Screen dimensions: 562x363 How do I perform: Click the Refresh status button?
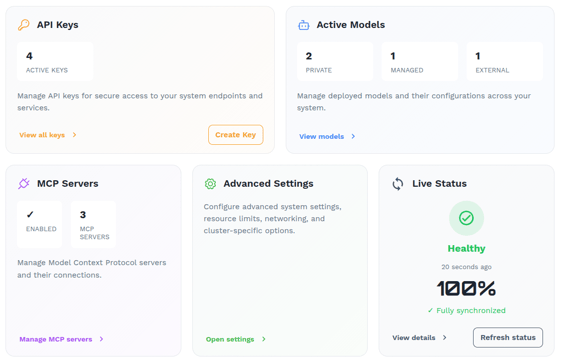[508, 338]
